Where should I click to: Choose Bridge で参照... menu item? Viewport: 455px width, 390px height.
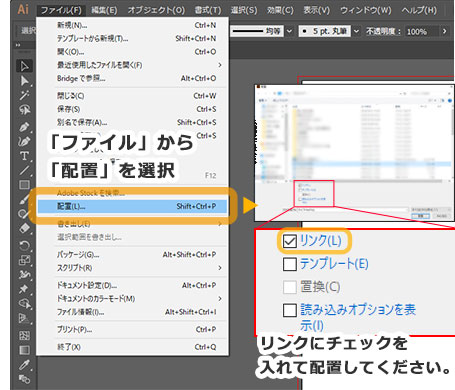[x=133, y=78]
